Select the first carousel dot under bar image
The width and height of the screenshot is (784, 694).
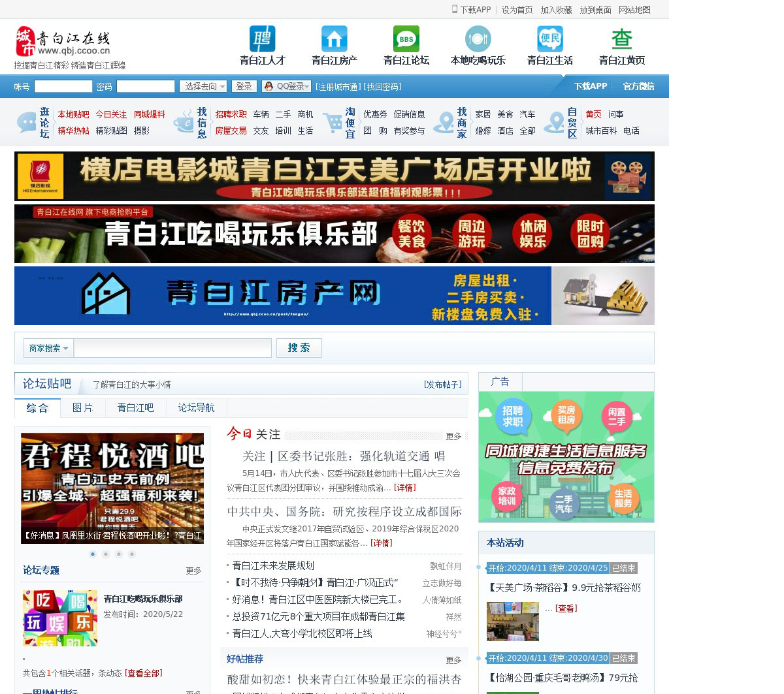click(x=93, y=554)
